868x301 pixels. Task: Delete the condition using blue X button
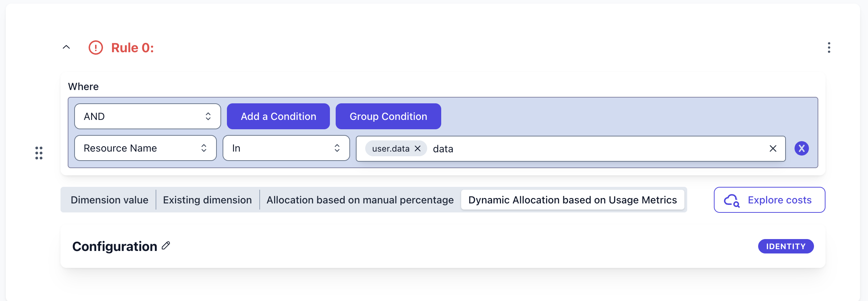(801, 148)
